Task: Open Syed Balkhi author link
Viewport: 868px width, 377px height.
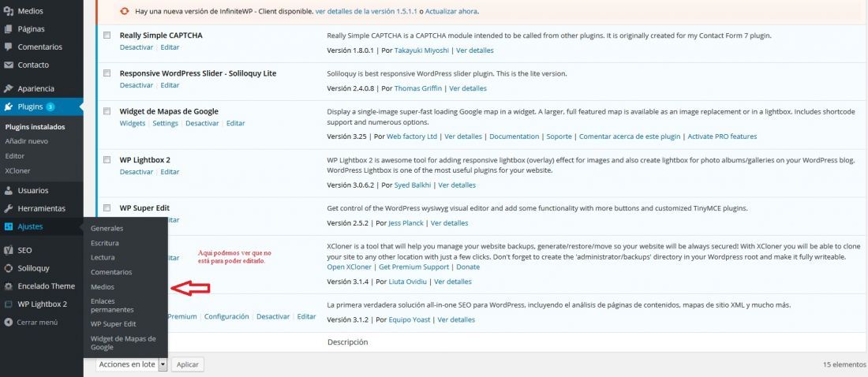Action: click(413, 185)
